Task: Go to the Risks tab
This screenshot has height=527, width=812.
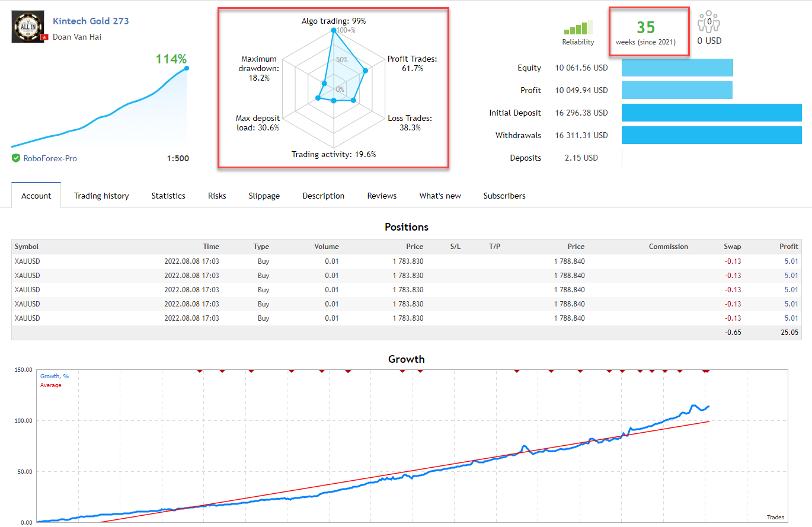Action: [217, 196]
